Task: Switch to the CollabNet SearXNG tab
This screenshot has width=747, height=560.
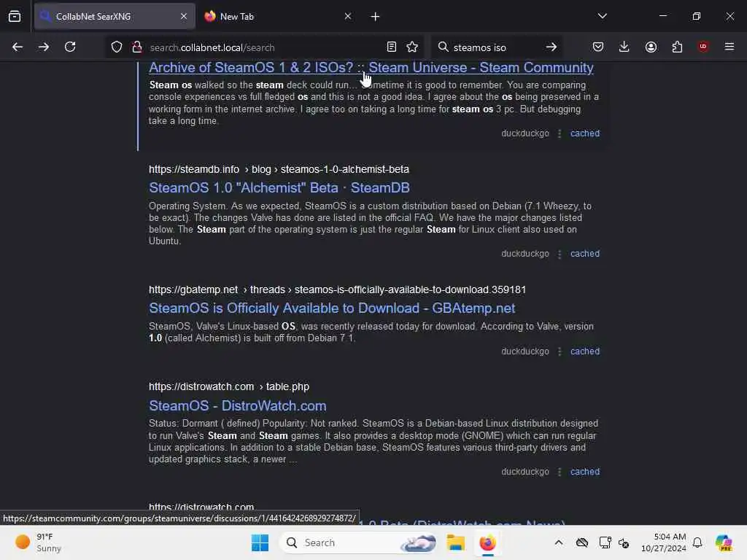Action: tap(115, 16)
